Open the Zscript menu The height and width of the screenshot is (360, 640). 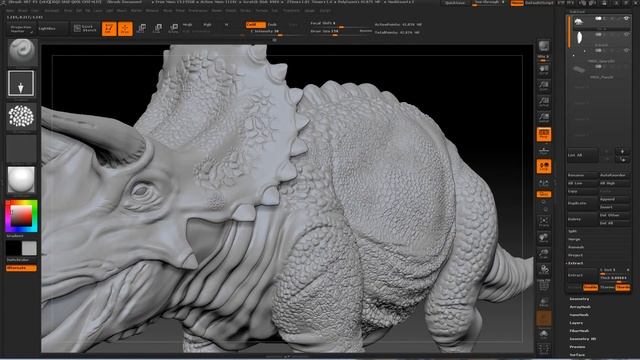point(325,11)
